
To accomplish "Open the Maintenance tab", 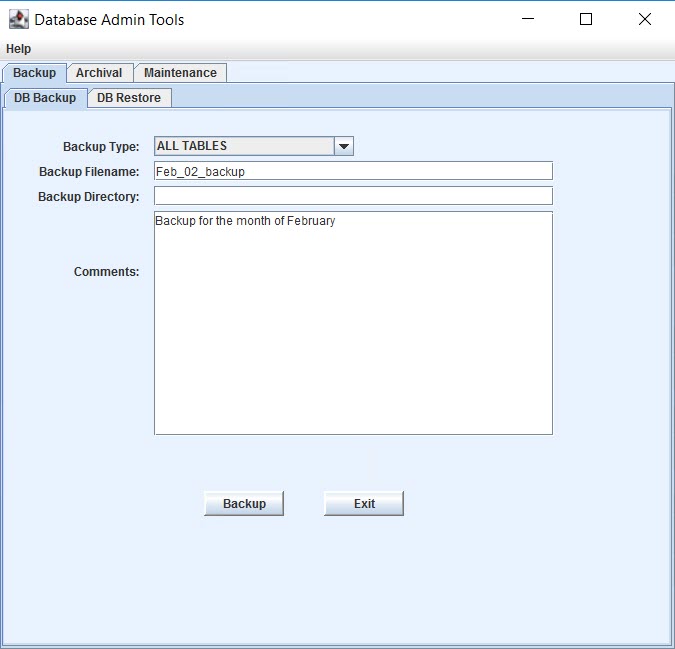I will [180, 73].
